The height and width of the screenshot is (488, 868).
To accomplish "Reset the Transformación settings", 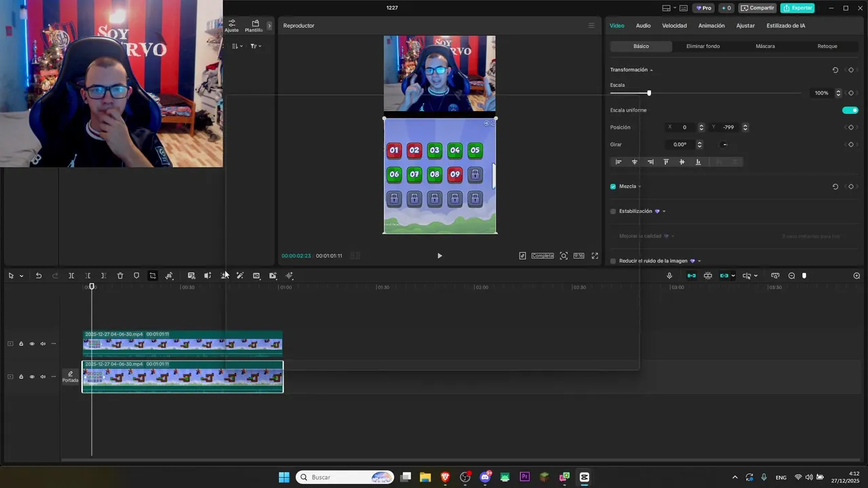I will (x=835, y=70).
